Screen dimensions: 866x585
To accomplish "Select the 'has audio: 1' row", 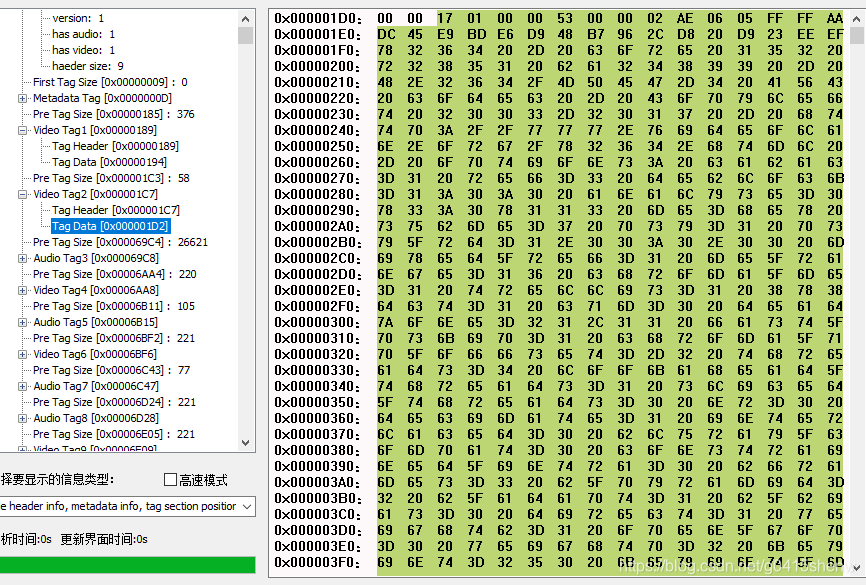I will [83, 34].
